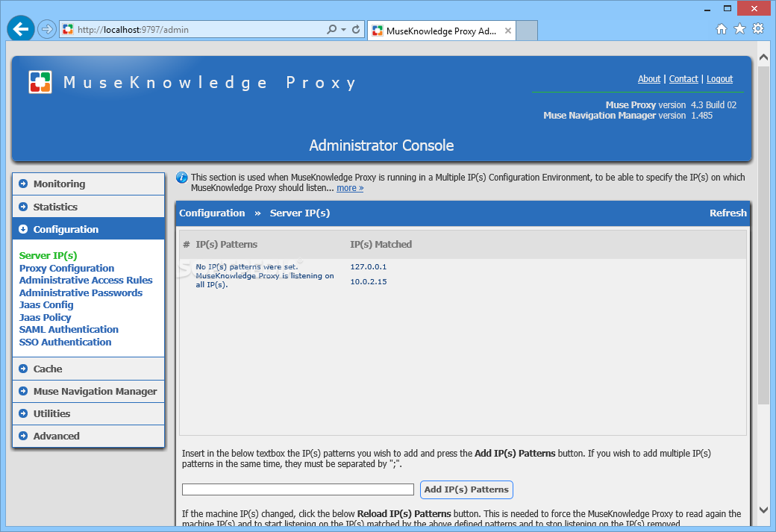This screenshot has height=532, width=776.
Task: Click the About link
Action: [x=649, y=78]
